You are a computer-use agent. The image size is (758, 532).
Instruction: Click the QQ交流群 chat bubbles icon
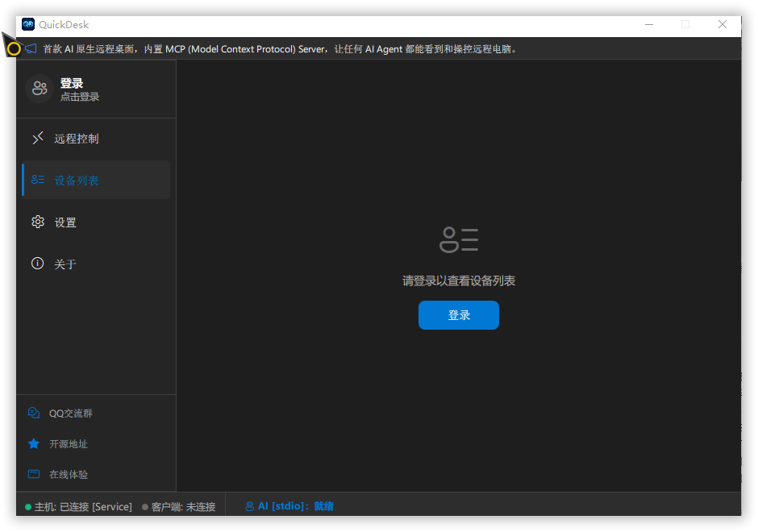(34, 414)
